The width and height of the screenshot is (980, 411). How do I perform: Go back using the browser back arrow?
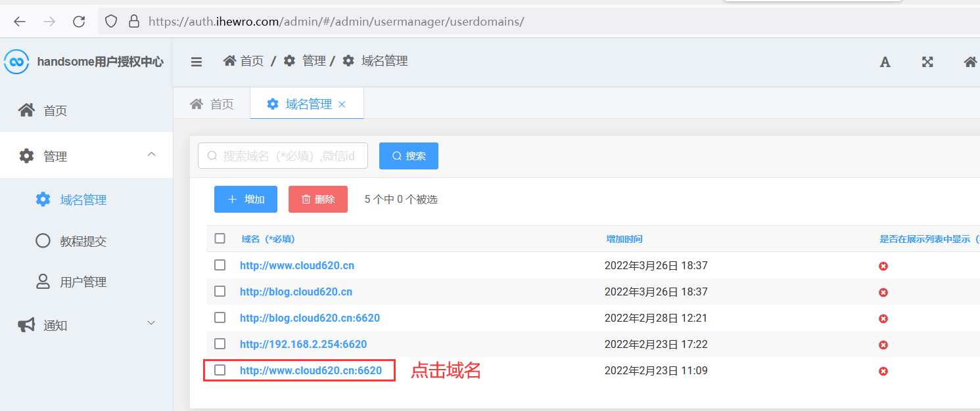point(20,21)
